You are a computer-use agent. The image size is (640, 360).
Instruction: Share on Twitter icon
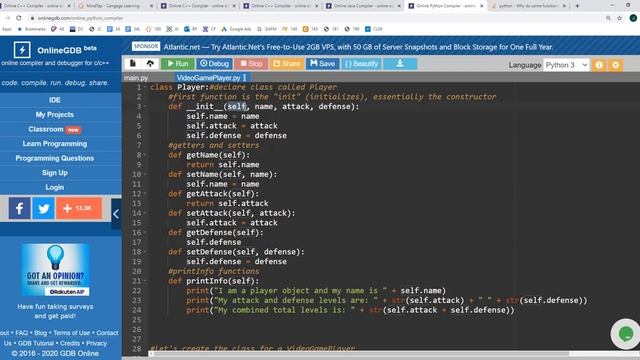(43, 208)
